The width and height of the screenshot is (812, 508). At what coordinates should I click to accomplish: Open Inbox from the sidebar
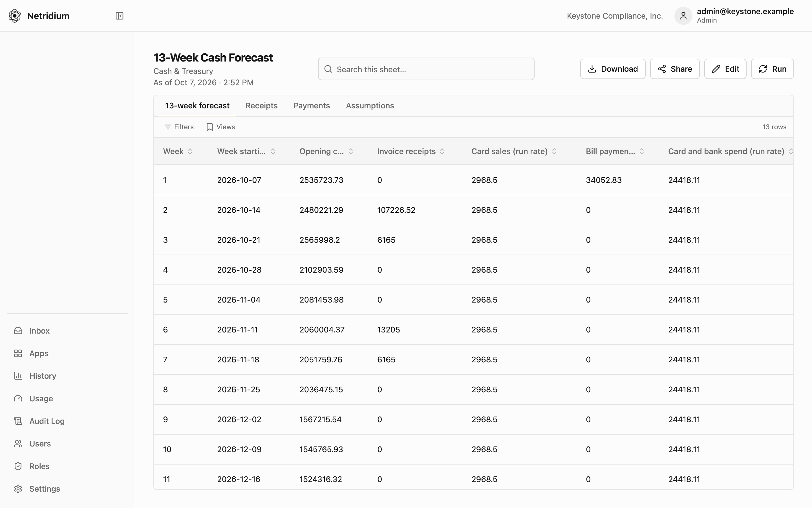coord(67,330)
